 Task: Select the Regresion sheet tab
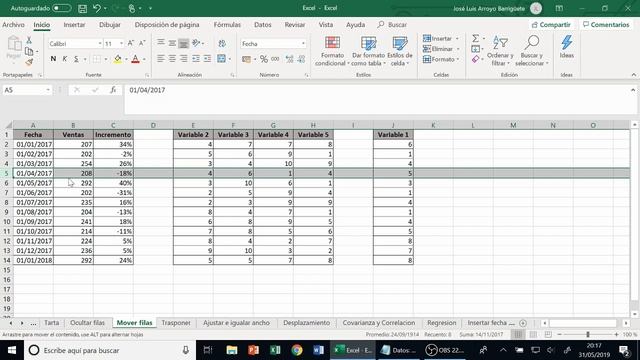(x=442, y=323)
